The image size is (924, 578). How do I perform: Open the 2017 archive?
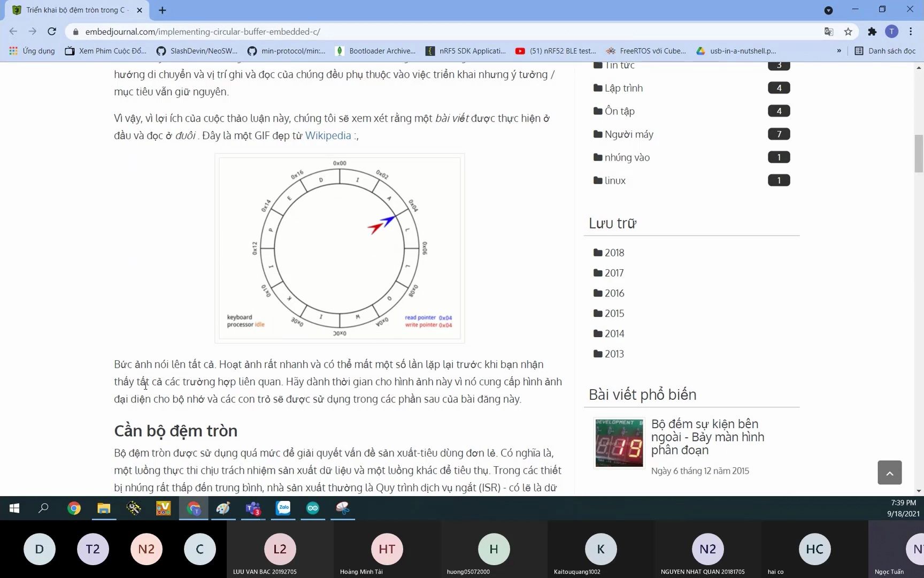click(614, 273)
